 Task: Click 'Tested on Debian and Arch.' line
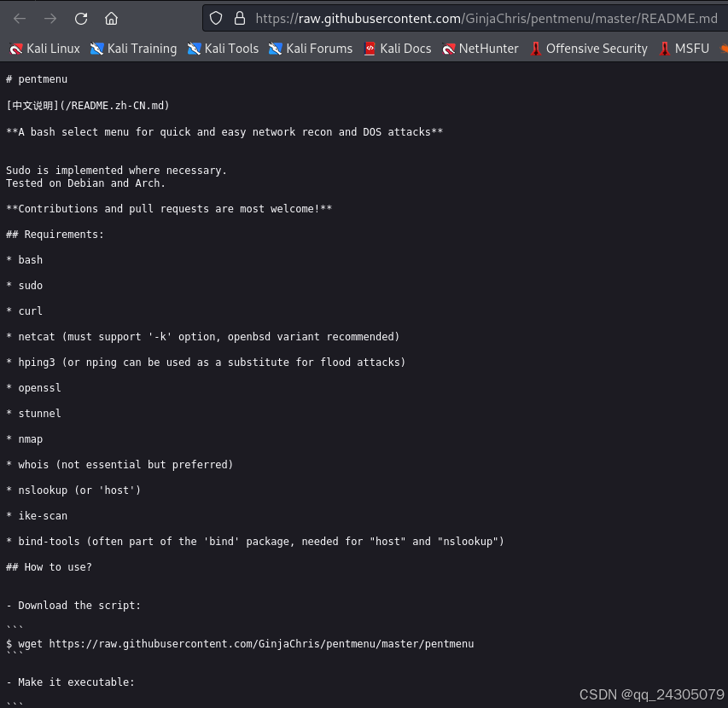coord(85,183)
